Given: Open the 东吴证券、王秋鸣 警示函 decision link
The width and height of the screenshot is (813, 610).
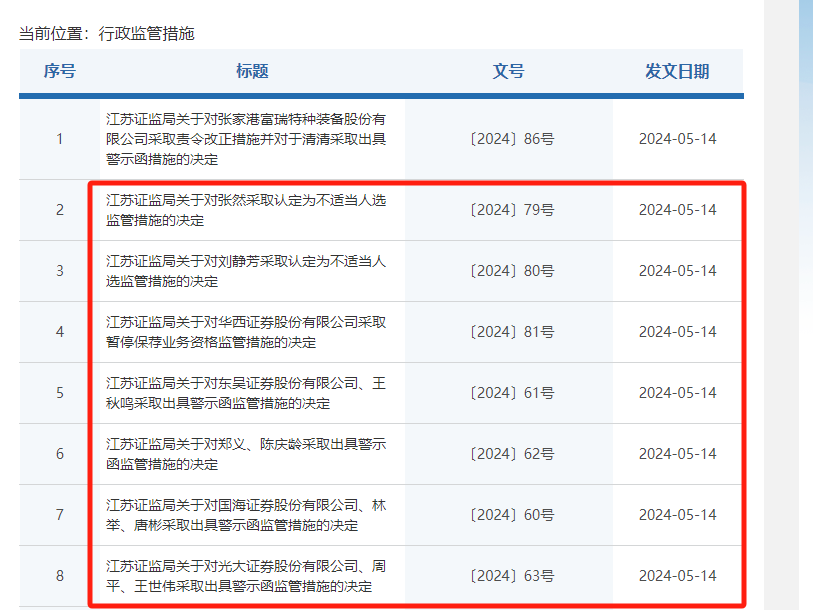Looking at the screenshot, I should (246, 393).
